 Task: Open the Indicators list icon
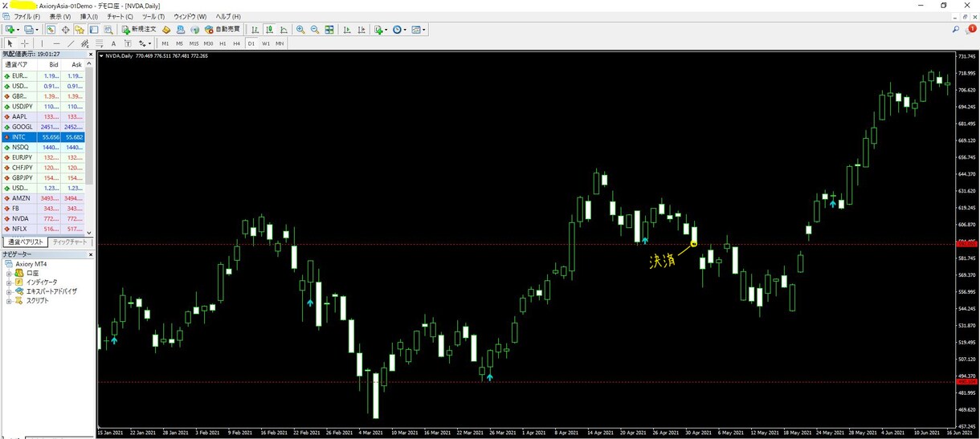pos(378,30)
